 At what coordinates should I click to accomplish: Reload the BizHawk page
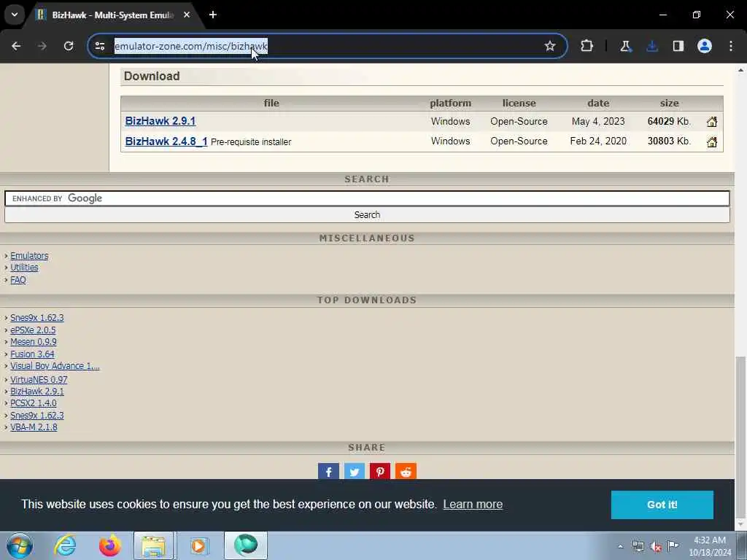(x=69, y=46)
